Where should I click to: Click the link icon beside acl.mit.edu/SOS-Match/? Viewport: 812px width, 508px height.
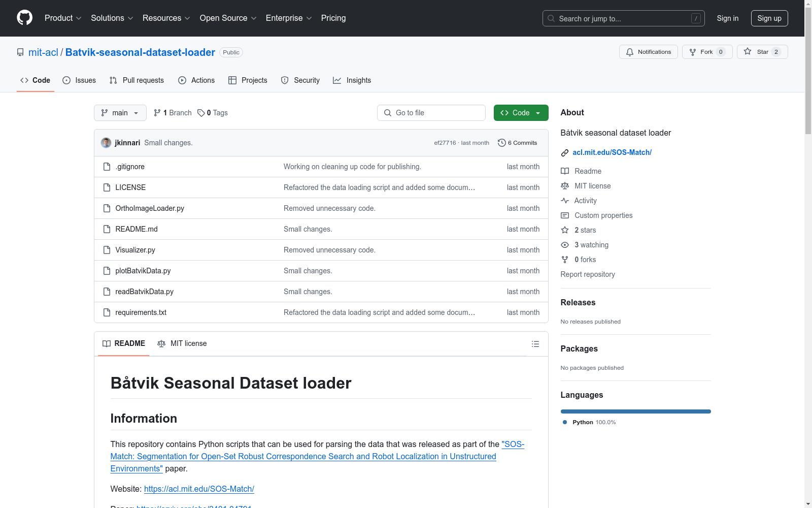click(565, 153)
